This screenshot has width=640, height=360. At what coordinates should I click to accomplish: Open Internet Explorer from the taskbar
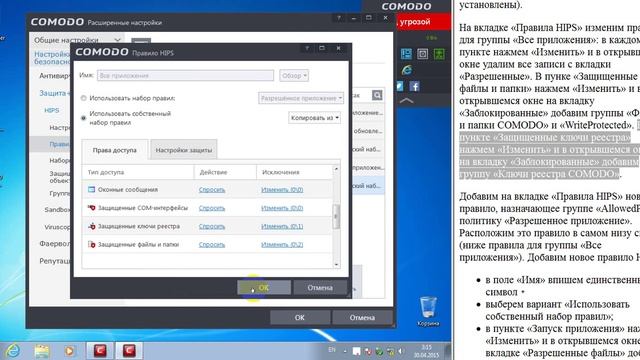coord(12,351)
